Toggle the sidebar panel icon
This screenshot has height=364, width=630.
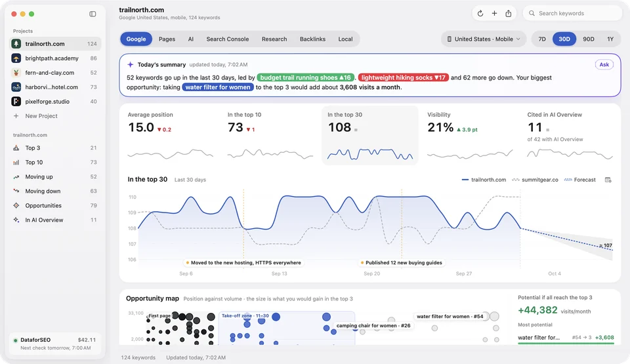93,14
